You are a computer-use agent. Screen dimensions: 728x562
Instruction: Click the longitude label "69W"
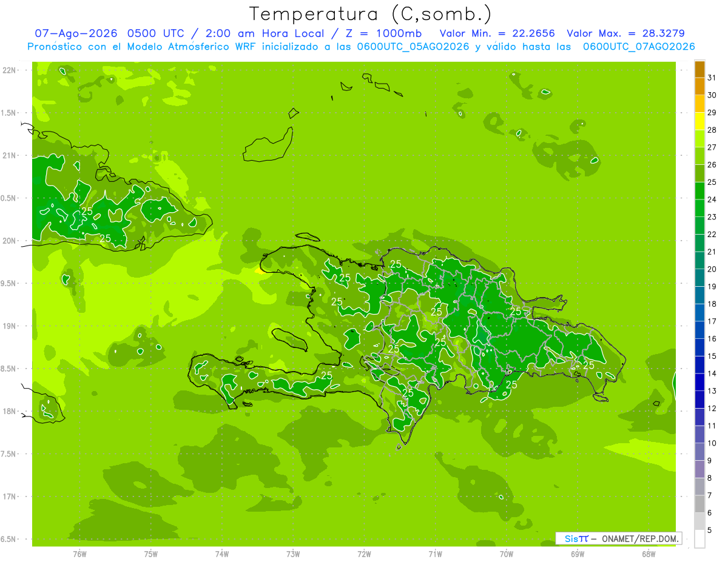[578, 554]
